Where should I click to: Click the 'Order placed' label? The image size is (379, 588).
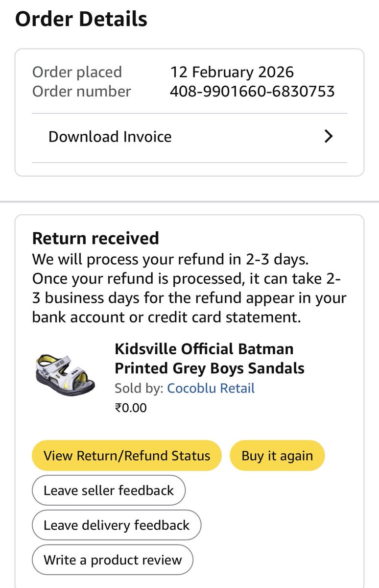[x=77, y=72]
